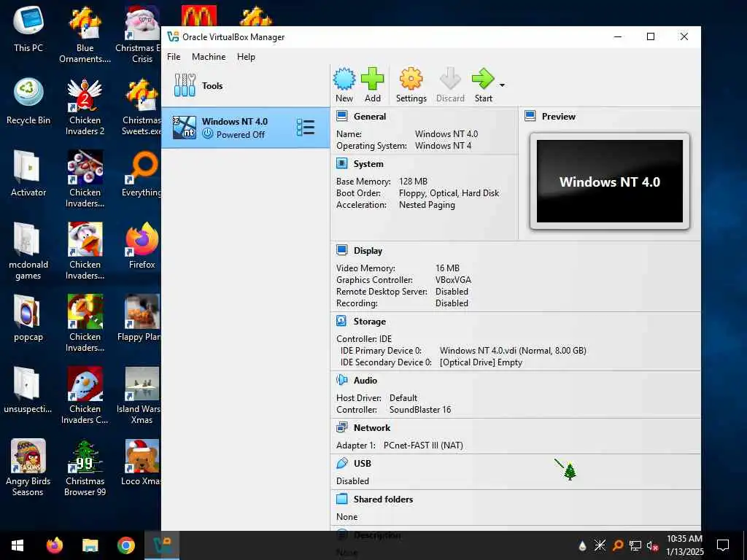Click the volume tray icon
Image resolution: width=747 pixels, height=560 pixels.
651,545
